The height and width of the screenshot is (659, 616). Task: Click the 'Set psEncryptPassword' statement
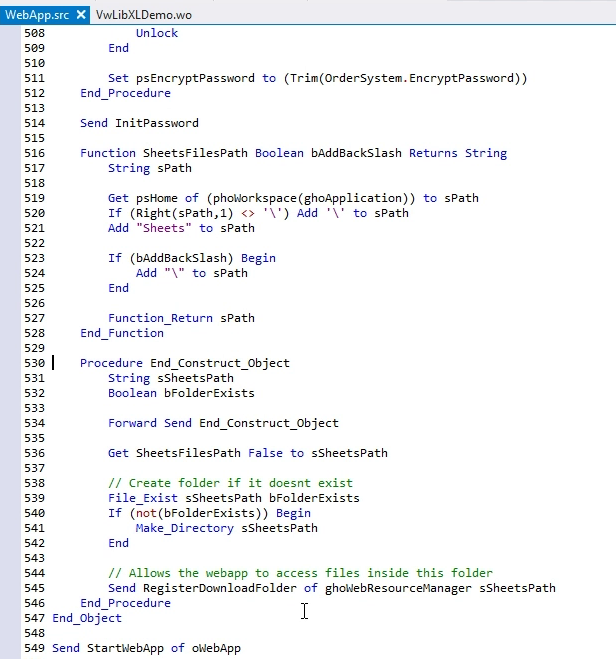pos(317,78)
